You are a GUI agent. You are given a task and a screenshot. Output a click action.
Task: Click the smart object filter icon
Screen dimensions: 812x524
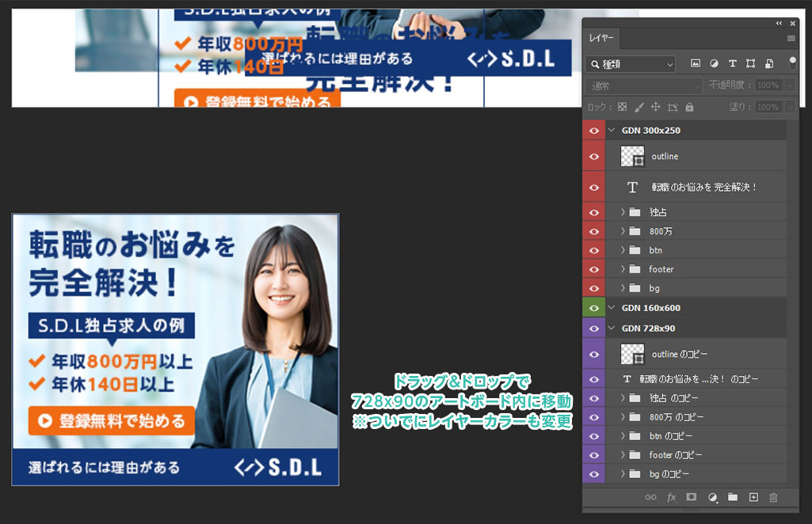768,63
